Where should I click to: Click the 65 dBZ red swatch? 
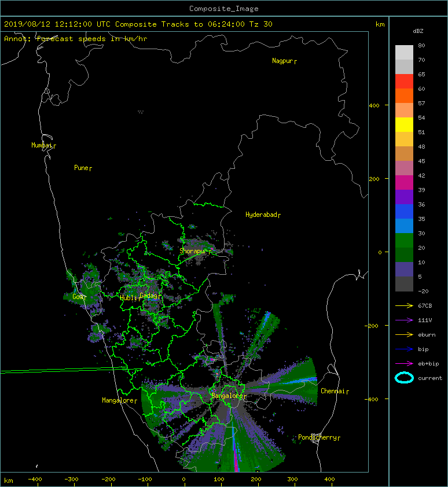click(404, 82)
